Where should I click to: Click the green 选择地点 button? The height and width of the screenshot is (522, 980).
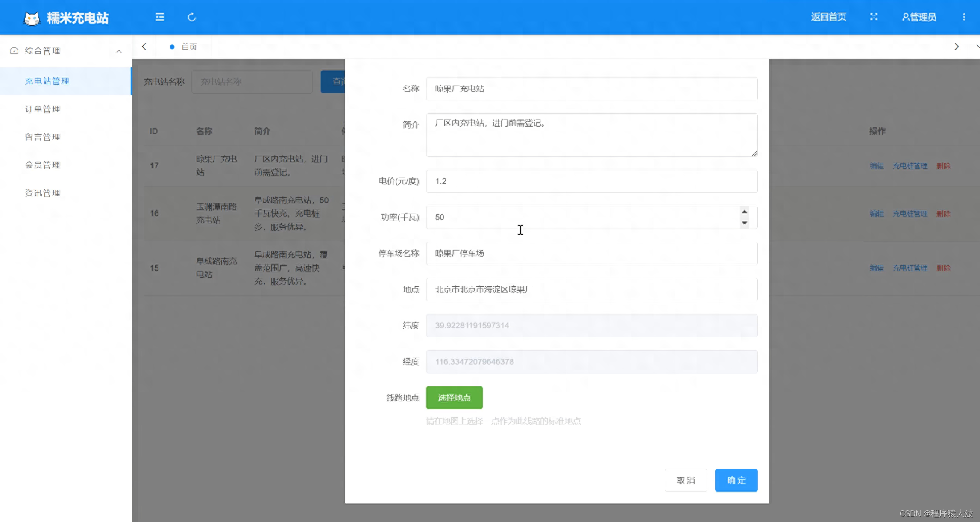[x=454, y=398]
